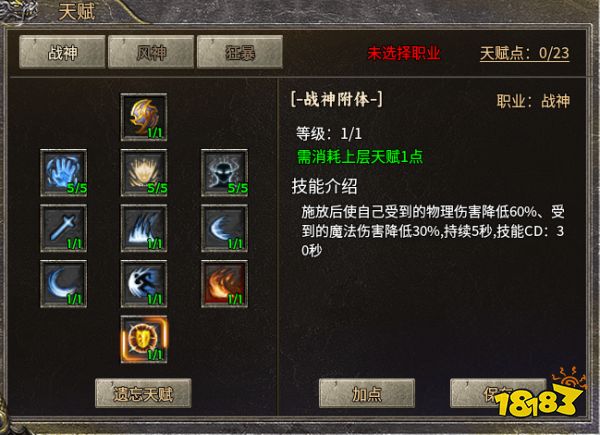
Task: Click the blue claw slash talent icon
Action: pyautogui.click(x=144, y=228)
